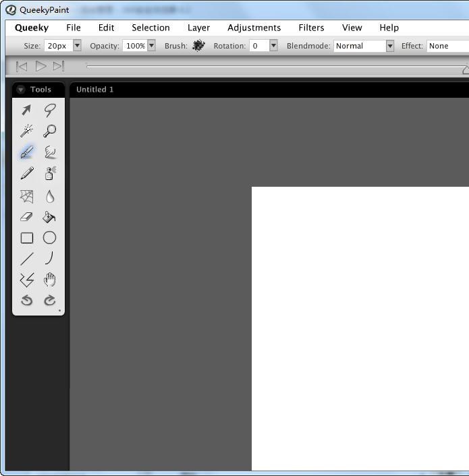
Task: Select the Pencil tool
Action: pyautogui.click(x=27, y=174)
